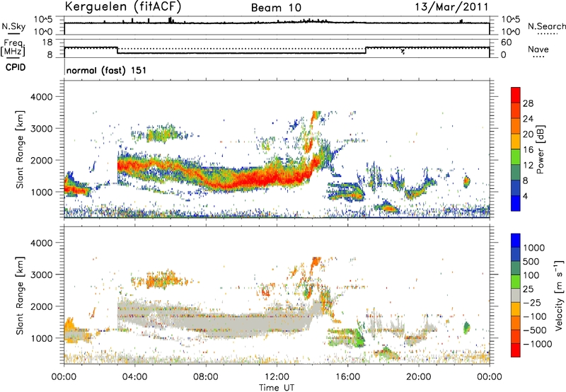This screenshot has width=566, height=392.
Task: Click the "12" label on power colorbar
Action: click(528, 166)
